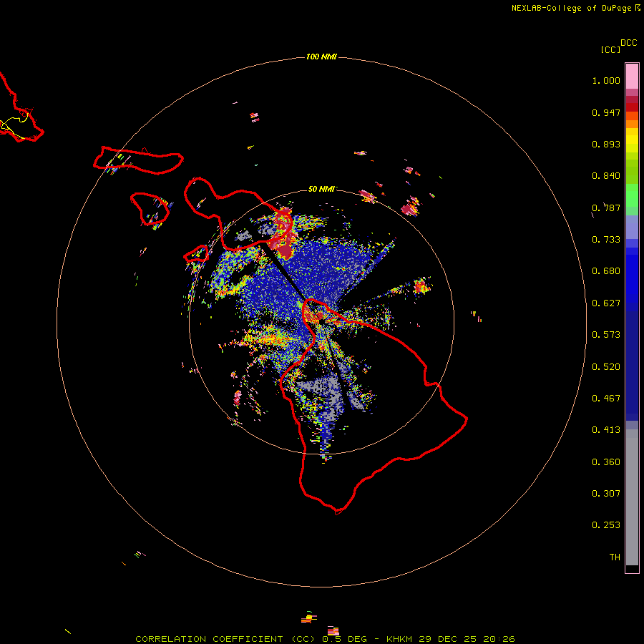This screenshot has width=644, height=644.
Task: Click the 0.307 color scale value
Action: click(606, 494)
